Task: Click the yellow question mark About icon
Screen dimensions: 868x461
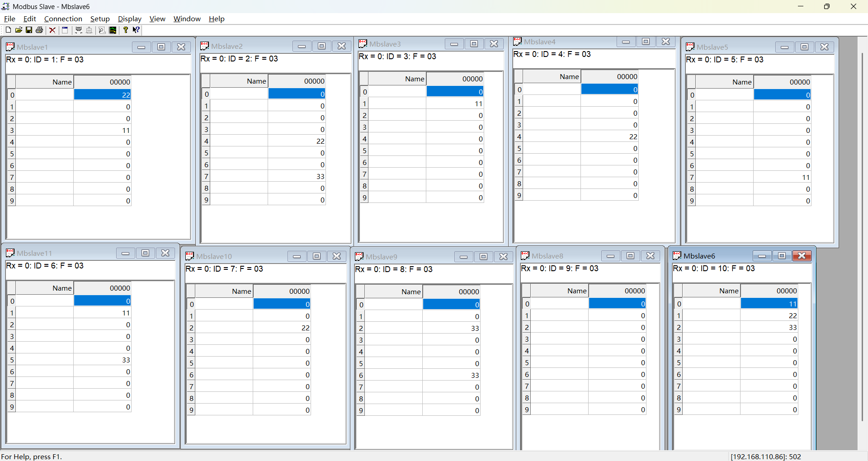Action: click(126, 30)
